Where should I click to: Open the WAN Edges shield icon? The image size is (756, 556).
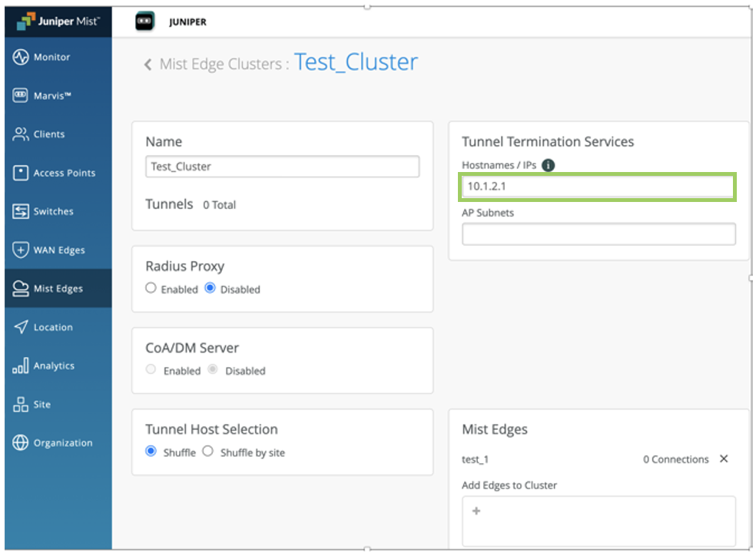tap(21, 250)
